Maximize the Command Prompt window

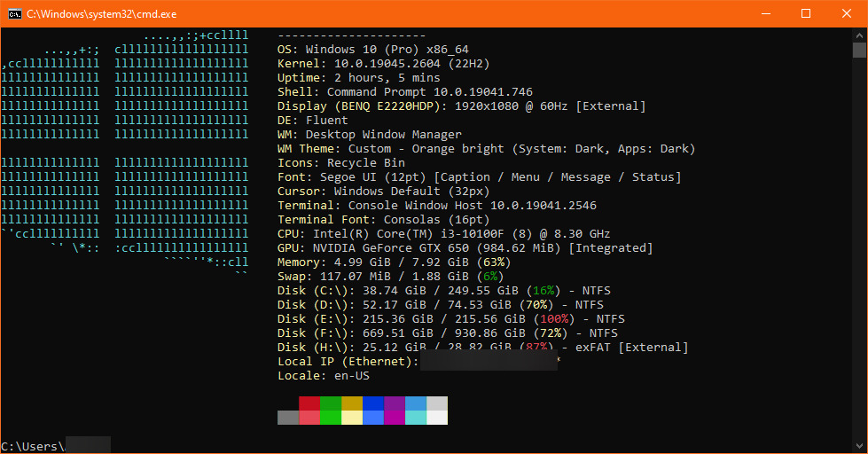point(806,13)
